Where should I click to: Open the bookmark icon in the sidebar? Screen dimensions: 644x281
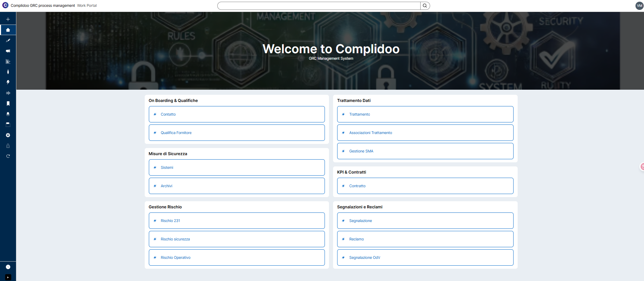[8, 104]
